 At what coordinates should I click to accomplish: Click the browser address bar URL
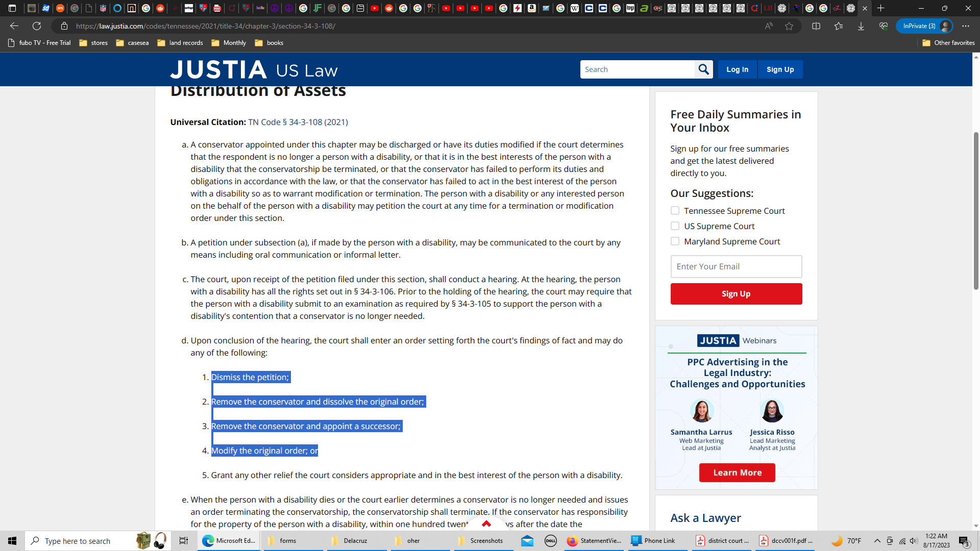pos(206,26)
